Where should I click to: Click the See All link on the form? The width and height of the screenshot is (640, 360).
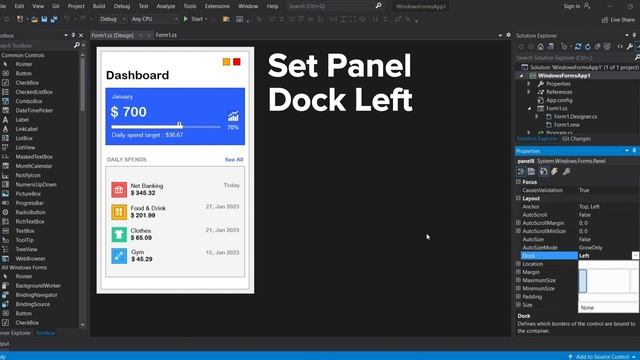click(x=234, y=160)
